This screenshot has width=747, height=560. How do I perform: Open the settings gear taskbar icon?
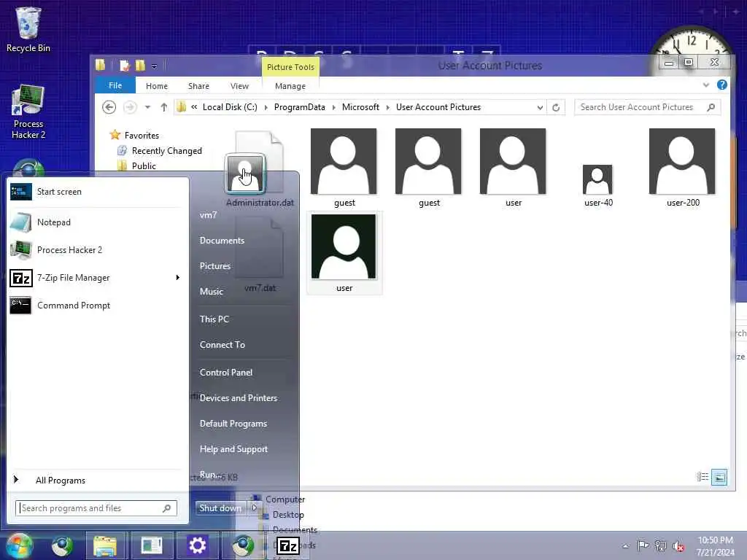tap(197, 545)
